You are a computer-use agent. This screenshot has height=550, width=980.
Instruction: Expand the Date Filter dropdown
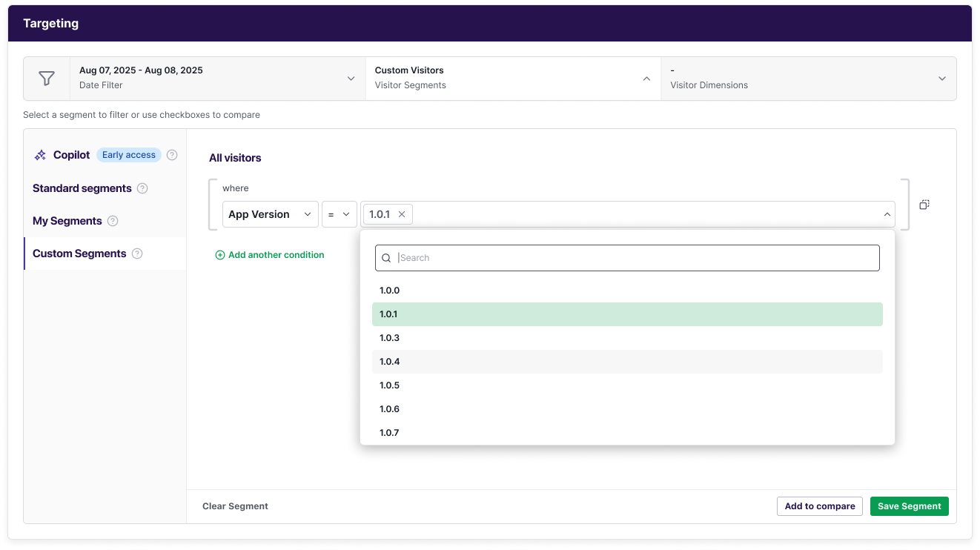[351, 78]
